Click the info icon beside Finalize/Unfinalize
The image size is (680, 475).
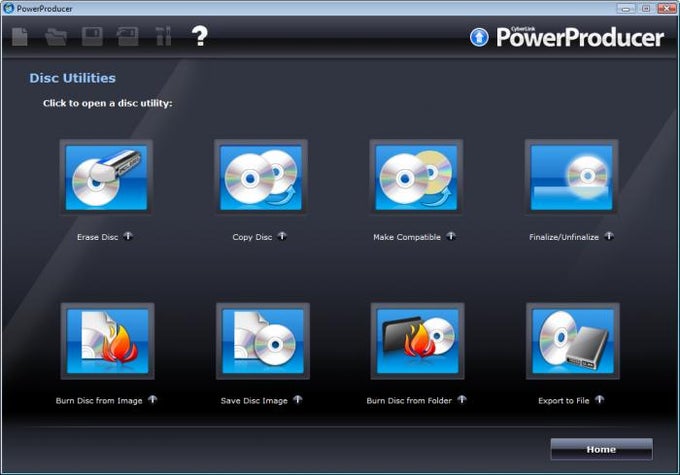(609, 236)
